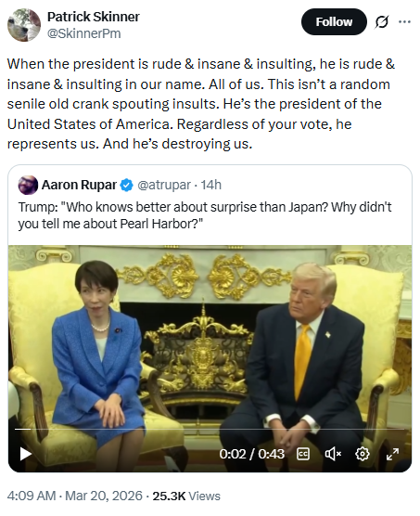Open the @SkinnerPm handle
This screenshot has height=516, width=420.
click(x=84, y=33)
